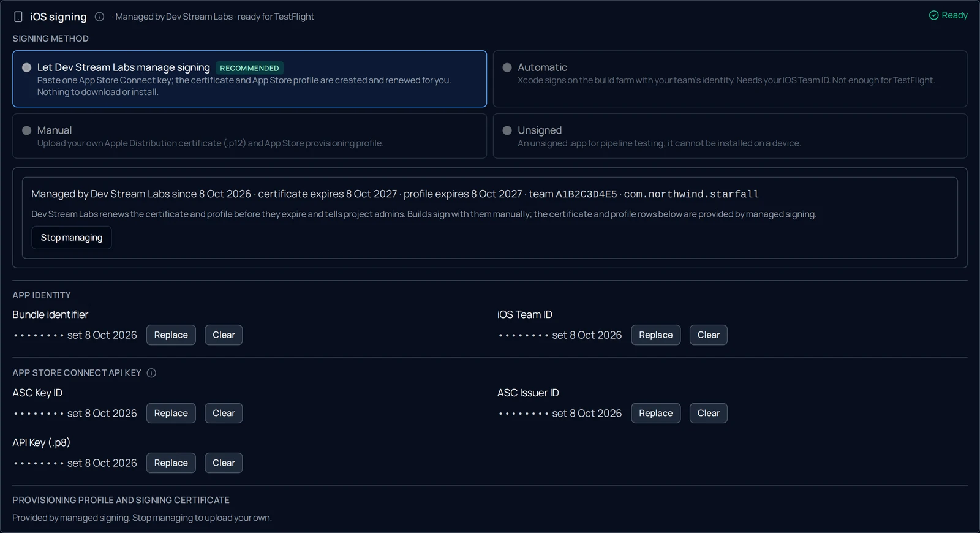Replace the ASC Key ID value
980x533 pixels.
pyautogui.click(x=171, y=414)
